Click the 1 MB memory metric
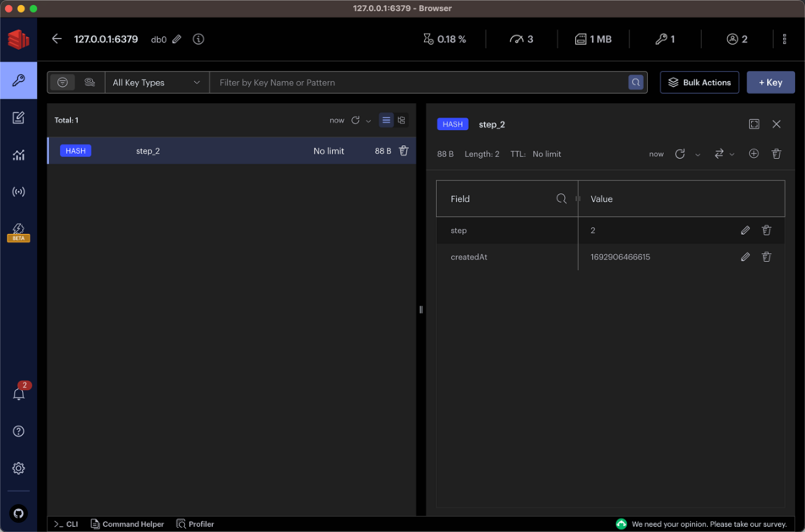Screen dimensions: 805x532 [593, 39]
